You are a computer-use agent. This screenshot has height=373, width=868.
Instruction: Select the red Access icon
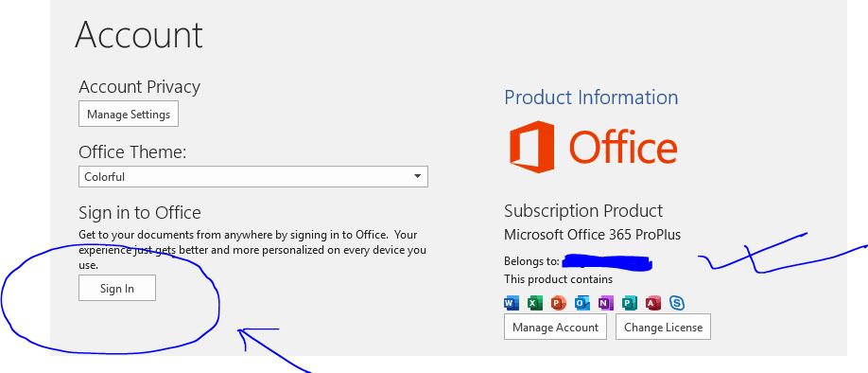[653, 303]
